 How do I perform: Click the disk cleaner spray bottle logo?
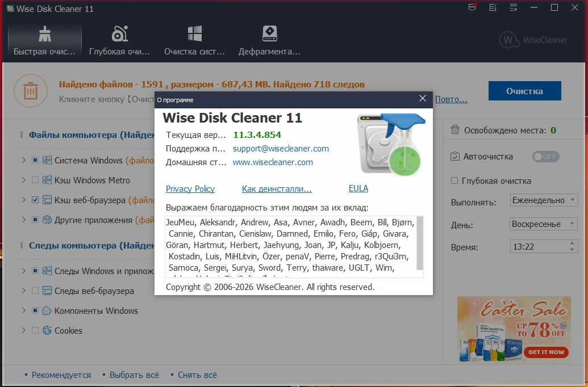pos(391,144)
